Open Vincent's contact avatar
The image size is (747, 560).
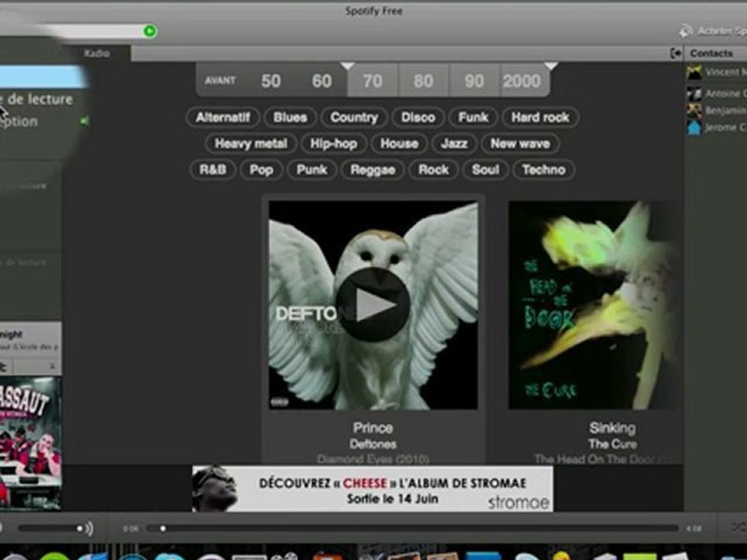point(694,72)
